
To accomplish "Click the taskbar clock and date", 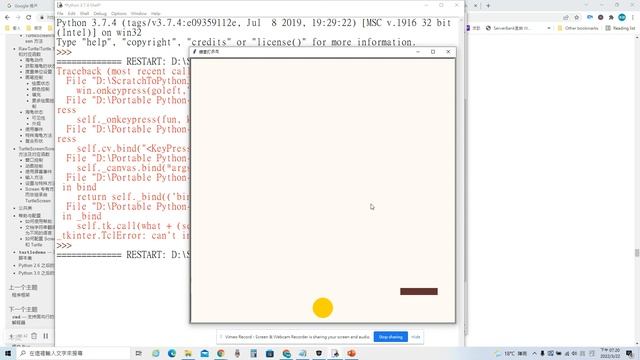I will [610, 353].
